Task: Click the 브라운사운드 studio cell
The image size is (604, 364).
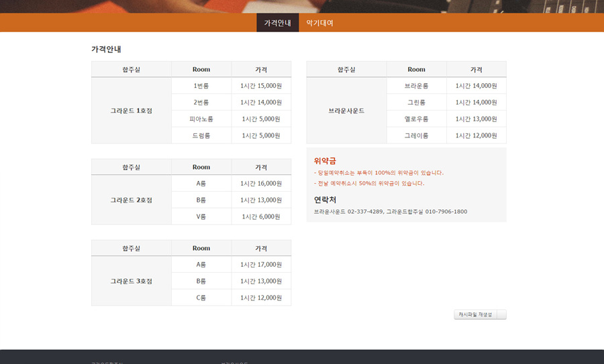Action: point(346,111)
